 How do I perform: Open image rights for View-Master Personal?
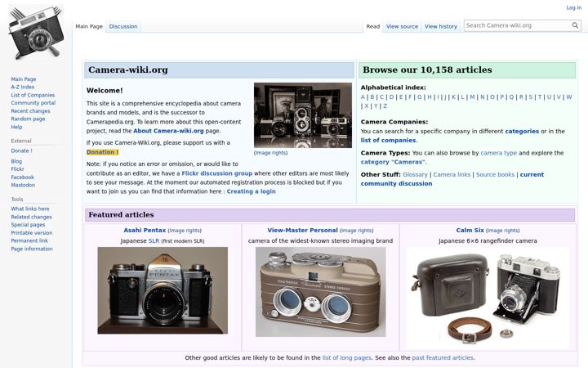[x=356, y=231]
